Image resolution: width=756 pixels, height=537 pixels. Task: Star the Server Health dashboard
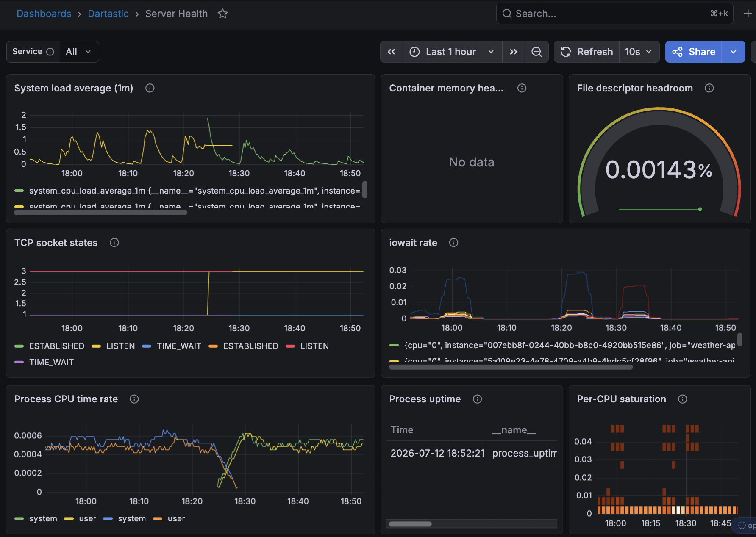(222, 14)
